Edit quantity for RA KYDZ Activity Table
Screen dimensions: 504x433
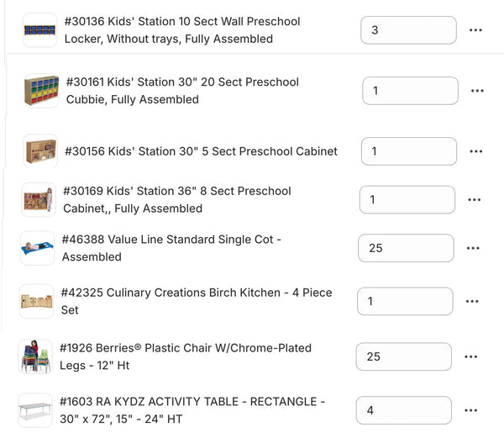405,411
